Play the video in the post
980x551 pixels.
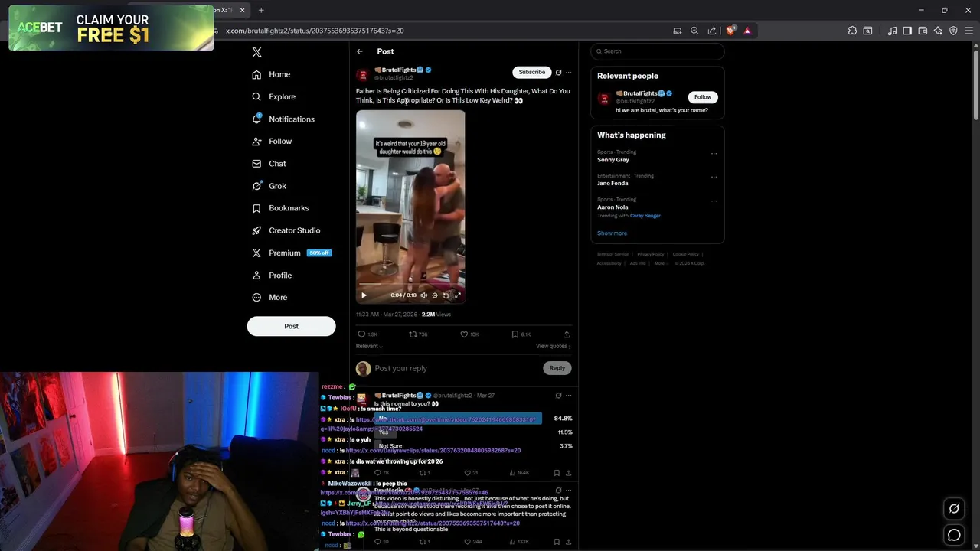[364, 295]
